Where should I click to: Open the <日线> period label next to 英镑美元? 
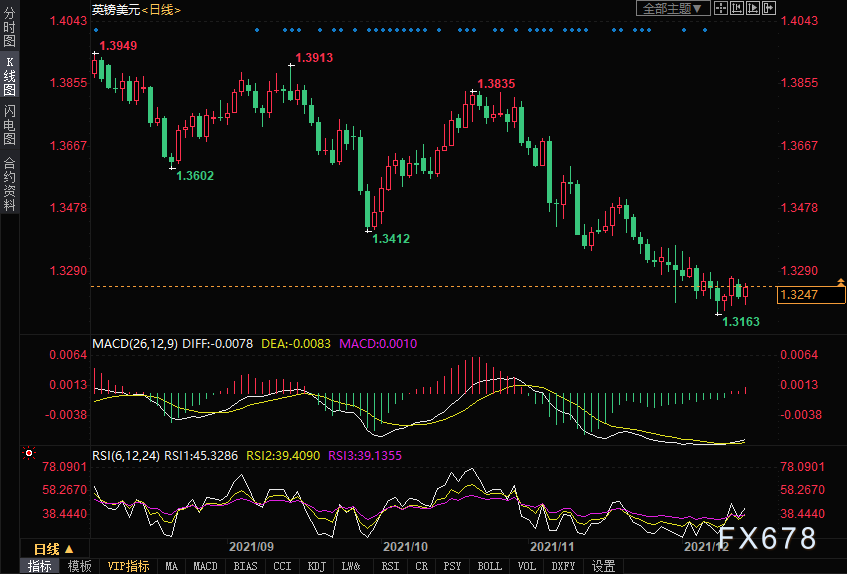click(162, 9)
